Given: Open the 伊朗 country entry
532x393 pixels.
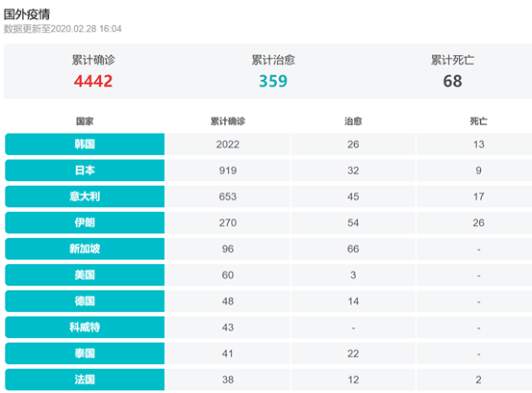Looking at the screenshot, I should point(85,223).
